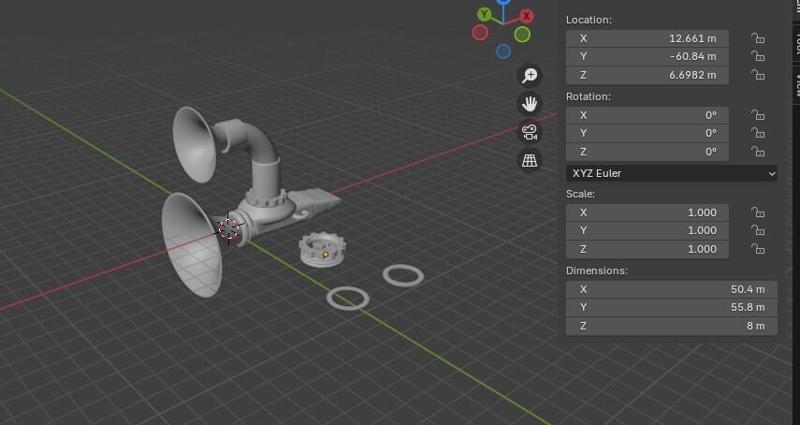Lock Location X with padlock icon

coord(758,38)
